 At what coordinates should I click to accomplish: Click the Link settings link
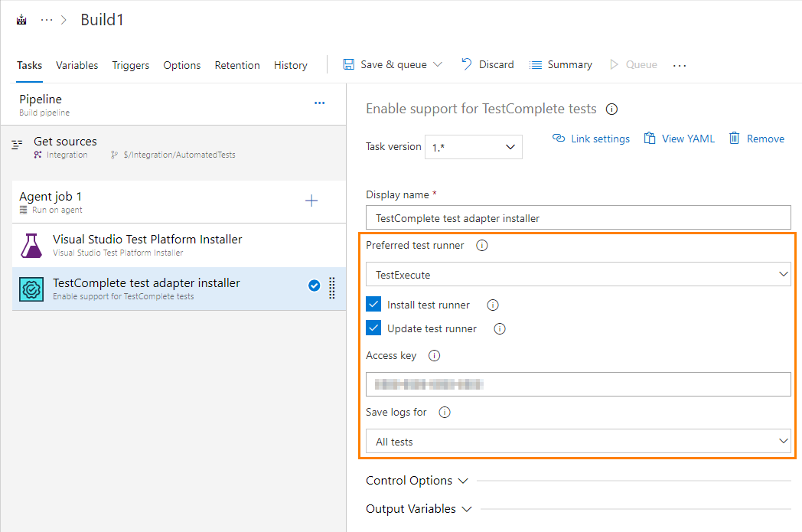click(601, 139)
